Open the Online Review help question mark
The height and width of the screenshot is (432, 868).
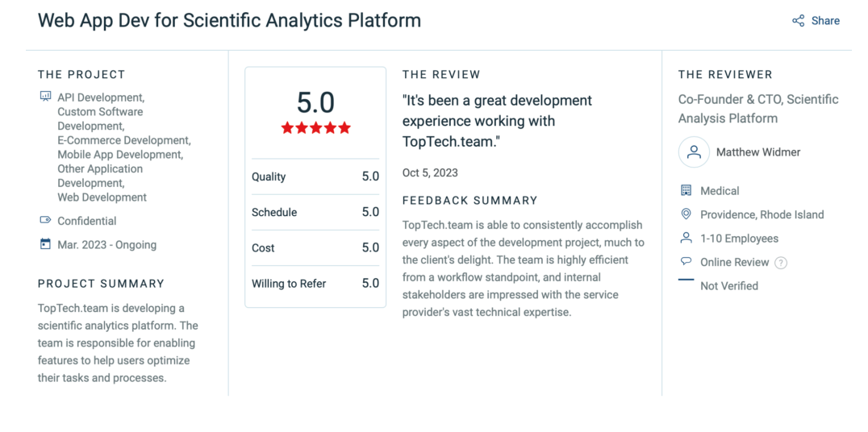[x=781, y=263]
